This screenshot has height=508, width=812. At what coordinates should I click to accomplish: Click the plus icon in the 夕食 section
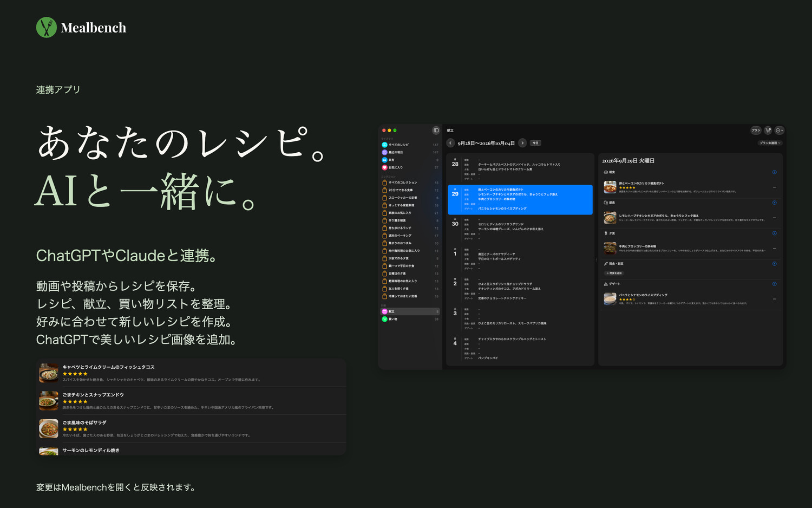click(x=774, y=233)
